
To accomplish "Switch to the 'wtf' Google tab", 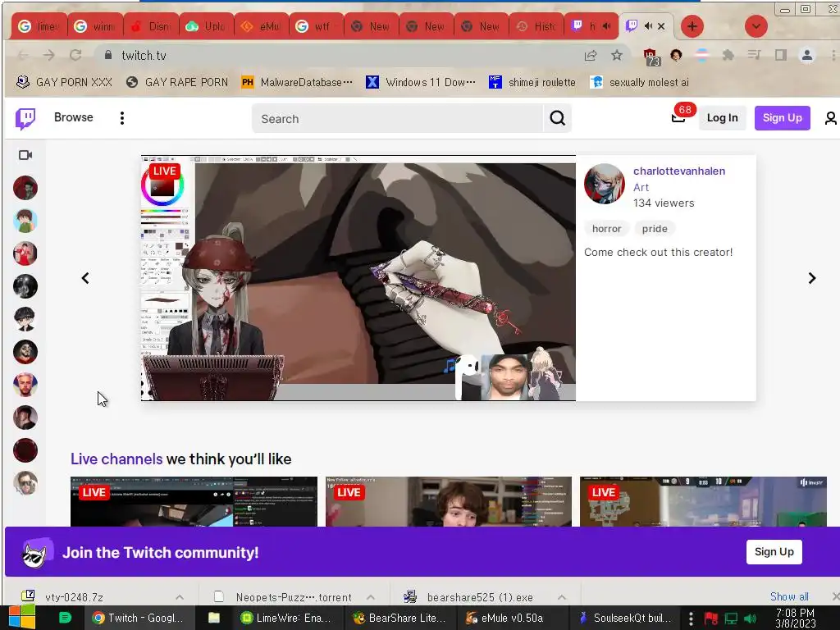I will pos(316,26).
